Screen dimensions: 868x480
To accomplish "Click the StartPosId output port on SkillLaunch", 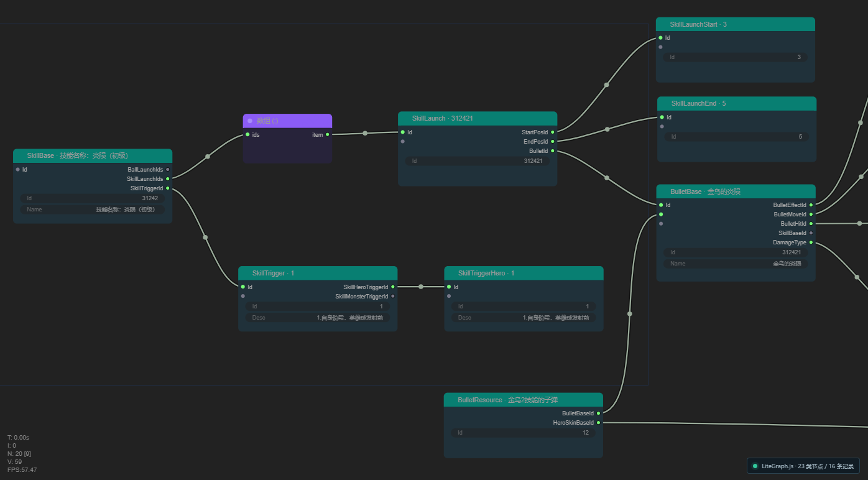I will 553,132.
